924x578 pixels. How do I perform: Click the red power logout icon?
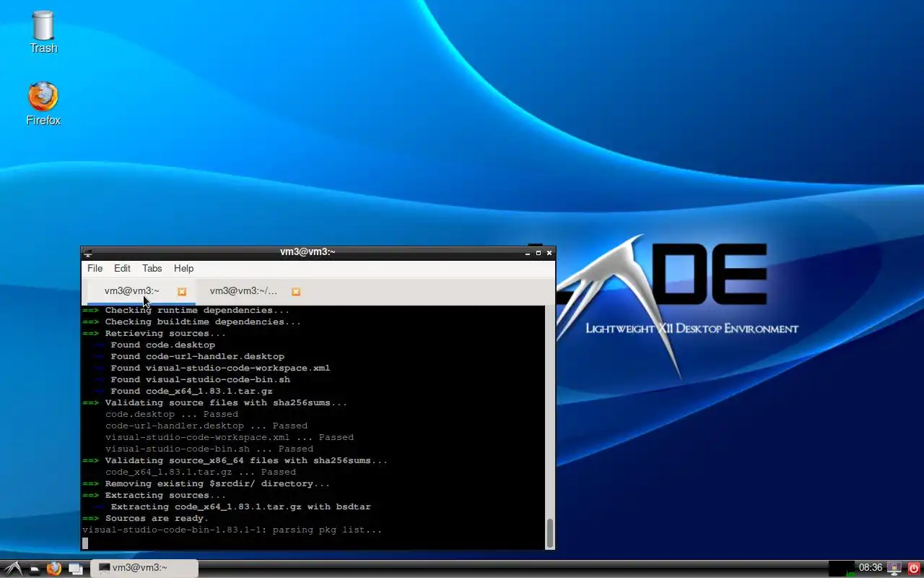(914, 568)
